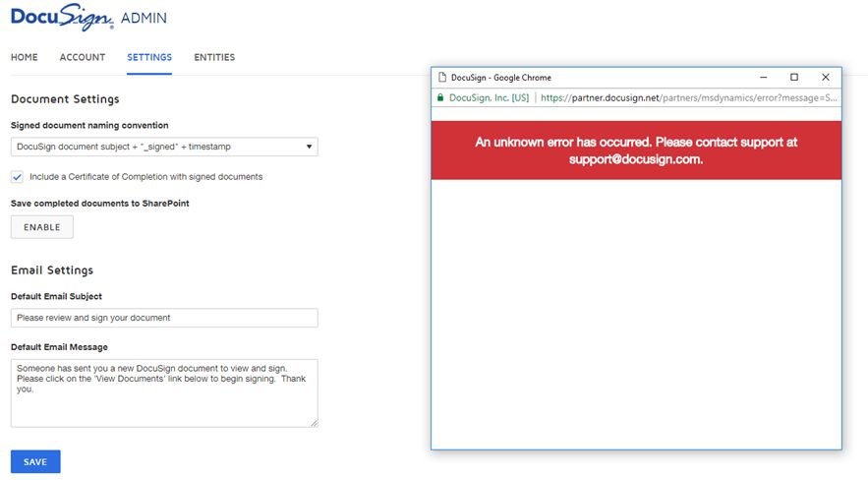Go to the ENTITIES tab
The height and width of the screenshot is (480, 868).
[214, 57]
